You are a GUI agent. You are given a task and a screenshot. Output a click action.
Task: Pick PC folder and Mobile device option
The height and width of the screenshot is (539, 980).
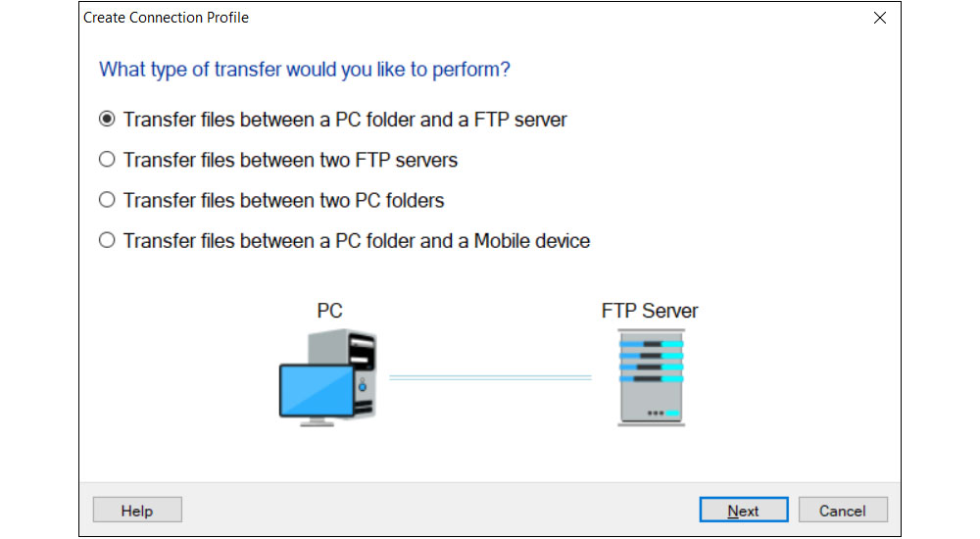(x=108, y=240)
